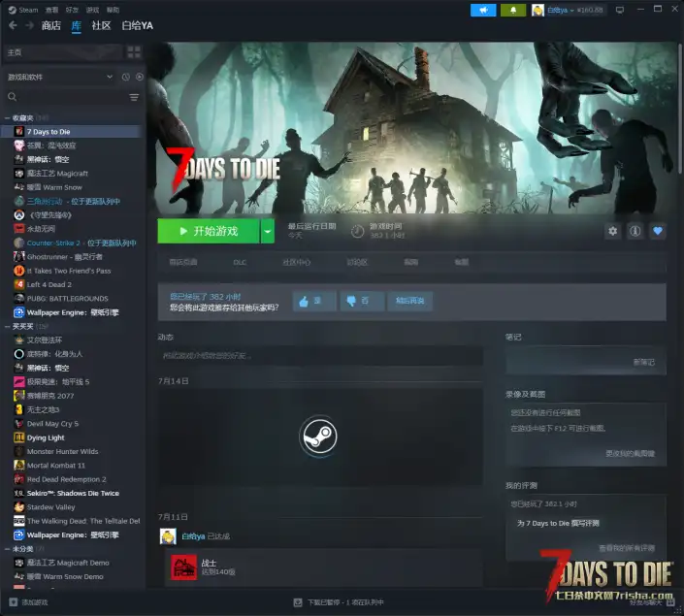Click the library search field
The image size is (684, 616).
coord(65,97)
